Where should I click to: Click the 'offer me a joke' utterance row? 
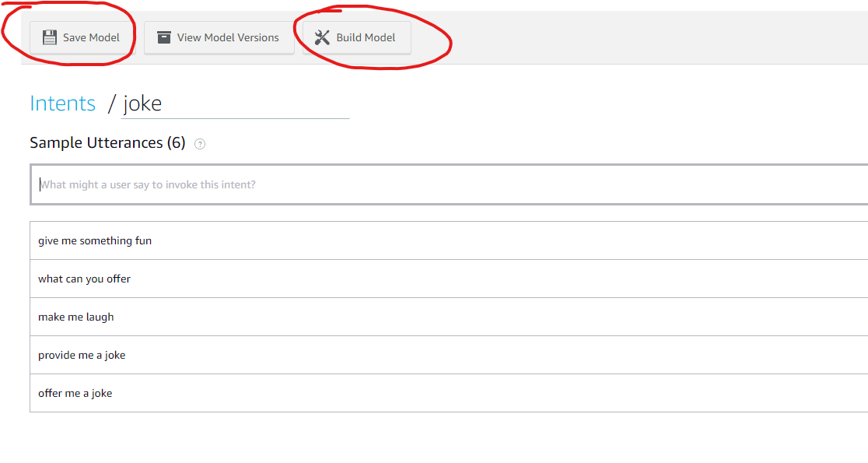click(x=75, y=393)
